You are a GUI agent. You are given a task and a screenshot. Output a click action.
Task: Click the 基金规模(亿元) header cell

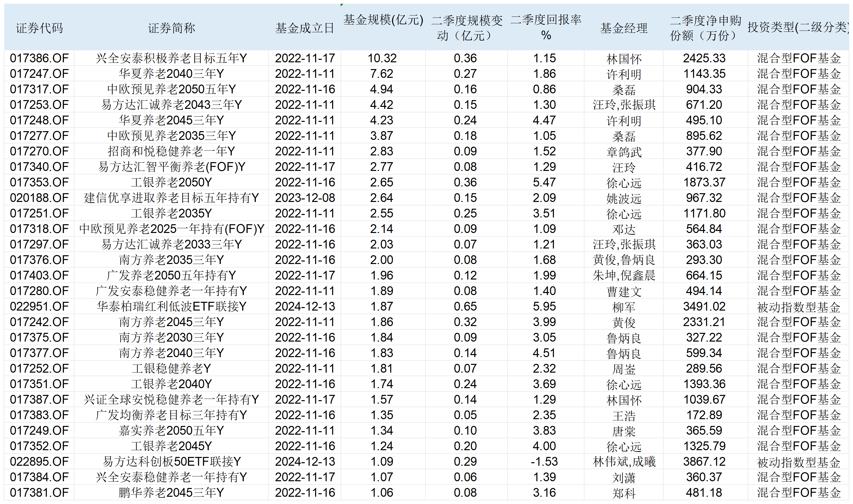tap(383, 20)
